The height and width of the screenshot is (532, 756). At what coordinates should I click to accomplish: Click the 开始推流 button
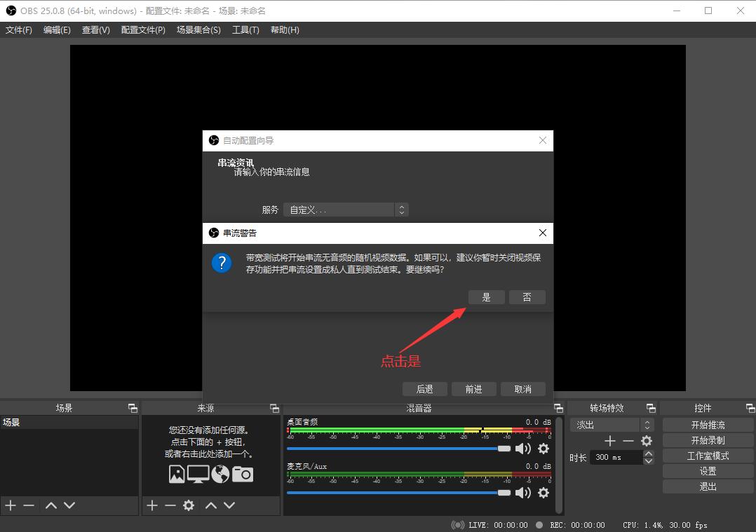[x=708, y=425]
